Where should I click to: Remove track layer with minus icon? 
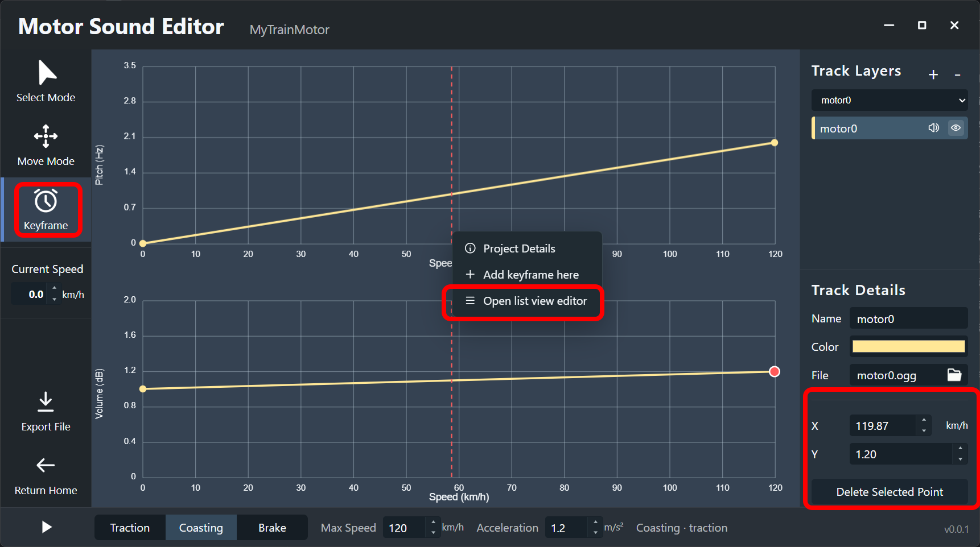click(958, 74)
